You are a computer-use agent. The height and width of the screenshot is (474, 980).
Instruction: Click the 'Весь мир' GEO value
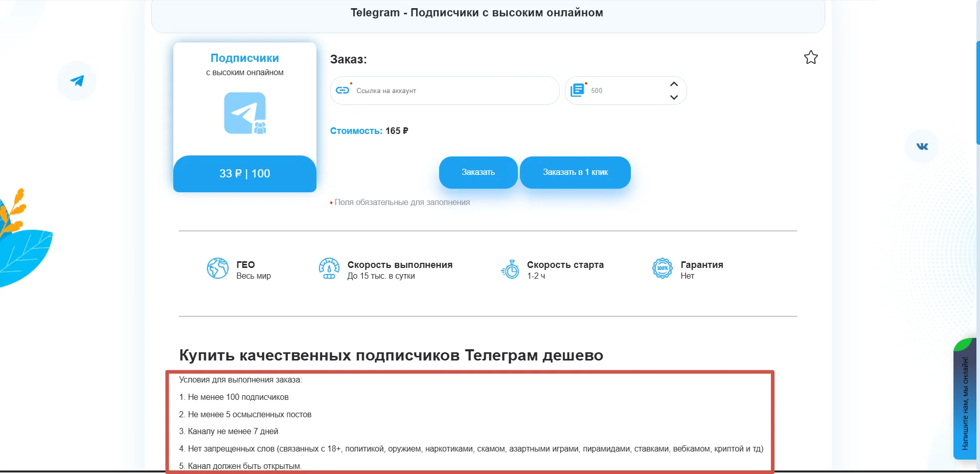pyautogui.click(x=254, y=276)
